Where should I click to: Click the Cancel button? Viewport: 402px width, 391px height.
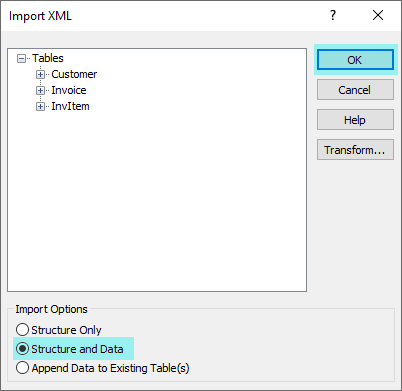355,90
